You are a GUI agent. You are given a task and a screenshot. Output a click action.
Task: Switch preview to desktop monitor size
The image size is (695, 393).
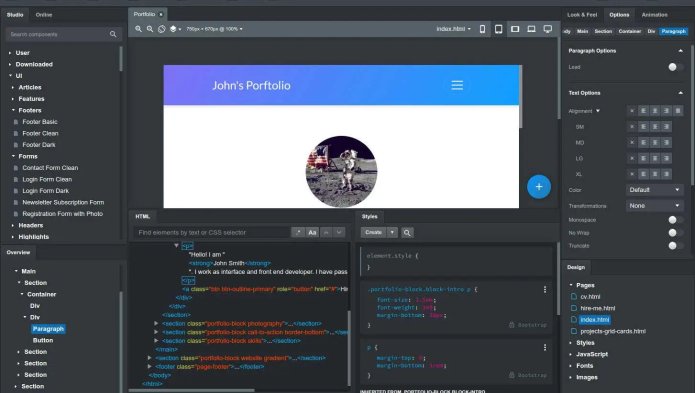548,29
